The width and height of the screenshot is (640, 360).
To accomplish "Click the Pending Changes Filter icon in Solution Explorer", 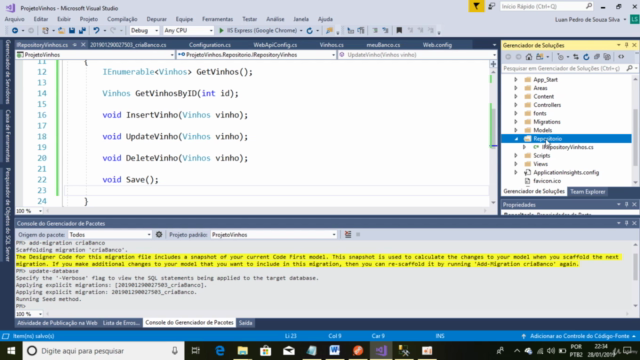I will coord(560,57).
